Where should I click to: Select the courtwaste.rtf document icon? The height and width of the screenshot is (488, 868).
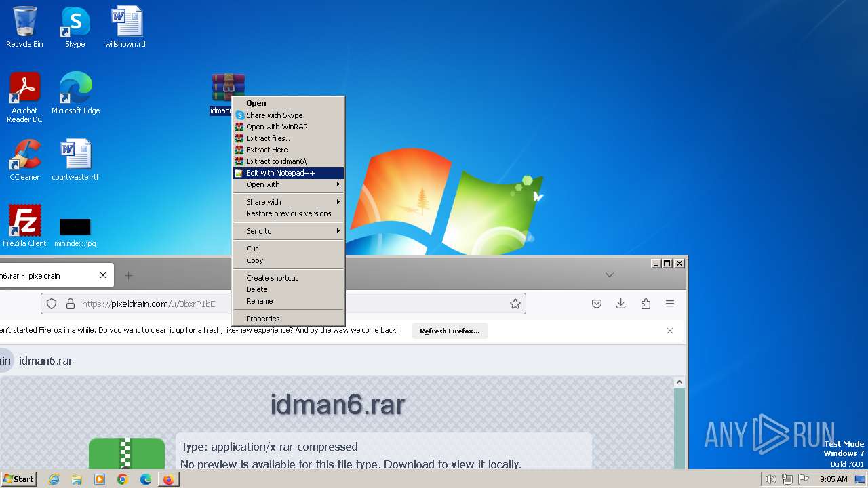[75, 159]
